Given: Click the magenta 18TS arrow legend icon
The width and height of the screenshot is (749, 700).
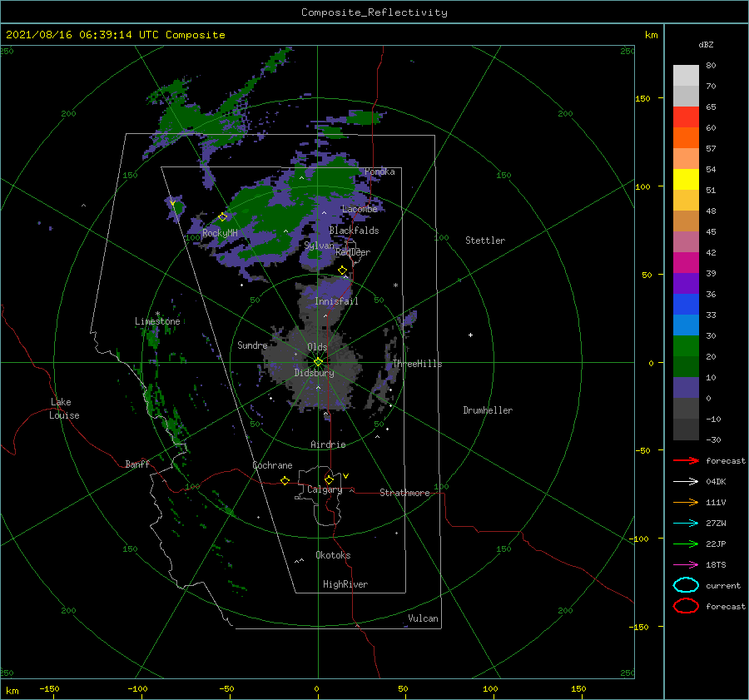Looking at the screenshot, I should (686, 565).
